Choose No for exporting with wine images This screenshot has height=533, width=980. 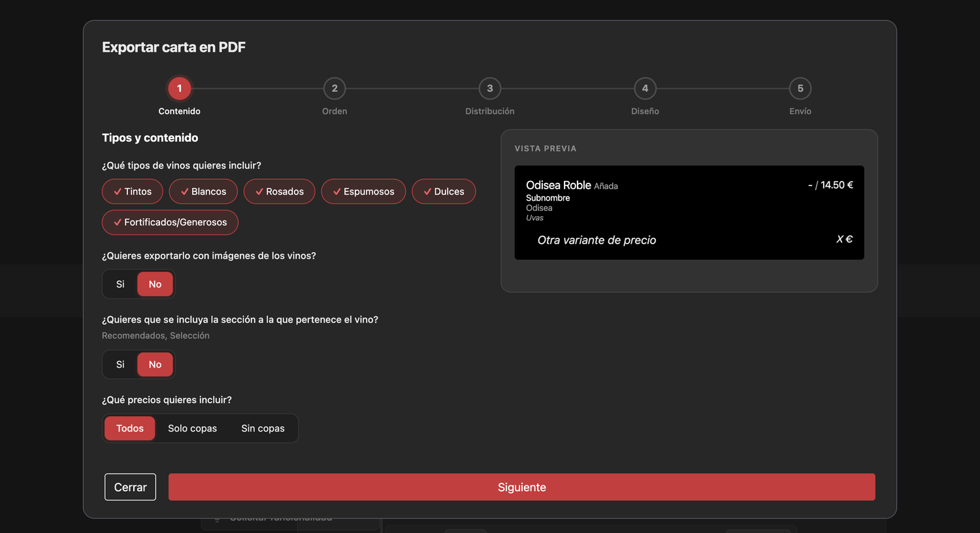pos(155,284)
